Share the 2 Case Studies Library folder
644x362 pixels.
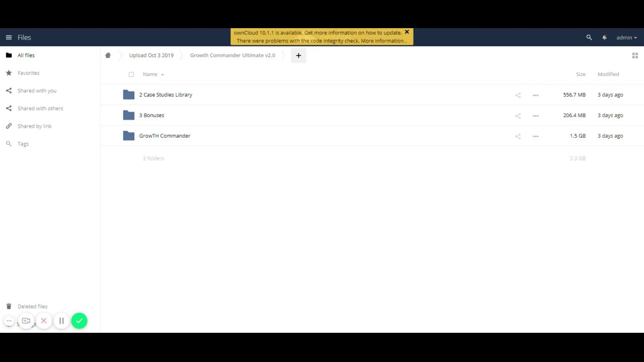pos(518,95)
